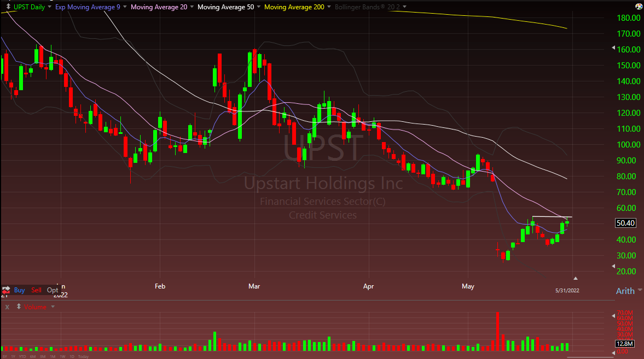Click the Buy button

coord(19,290)
